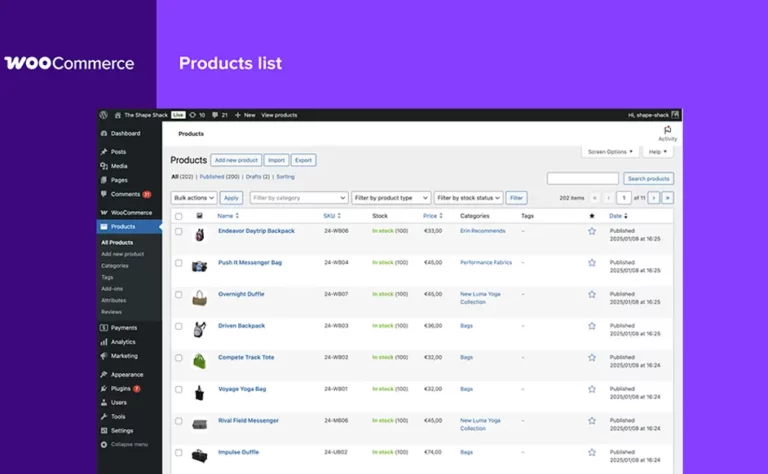The height and width of the screenshot is (474, 768).
Task: Tick the select-all checkbox in table header
Action: click(x=179, y=216)
